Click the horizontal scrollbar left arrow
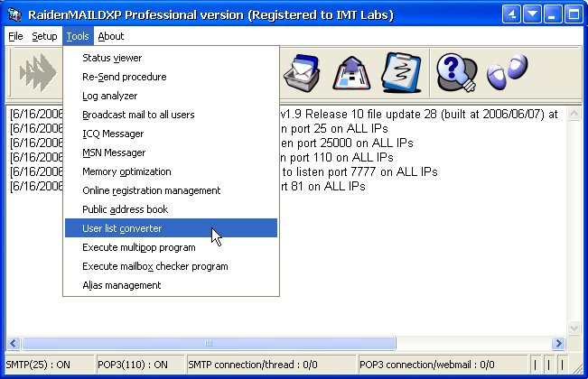Screen dimensions: 588x379 pyautogui.click(x=14, y=344)
